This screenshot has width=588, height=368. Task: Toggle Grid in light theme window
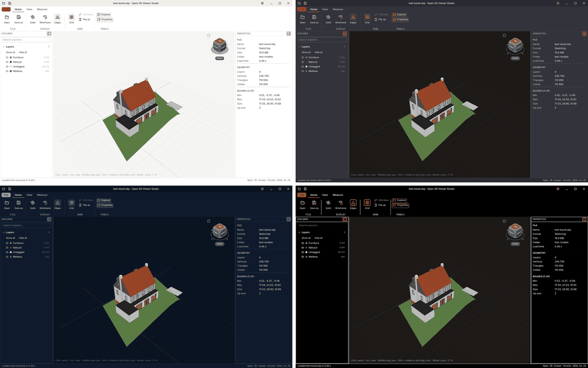(x=72, y=19)
